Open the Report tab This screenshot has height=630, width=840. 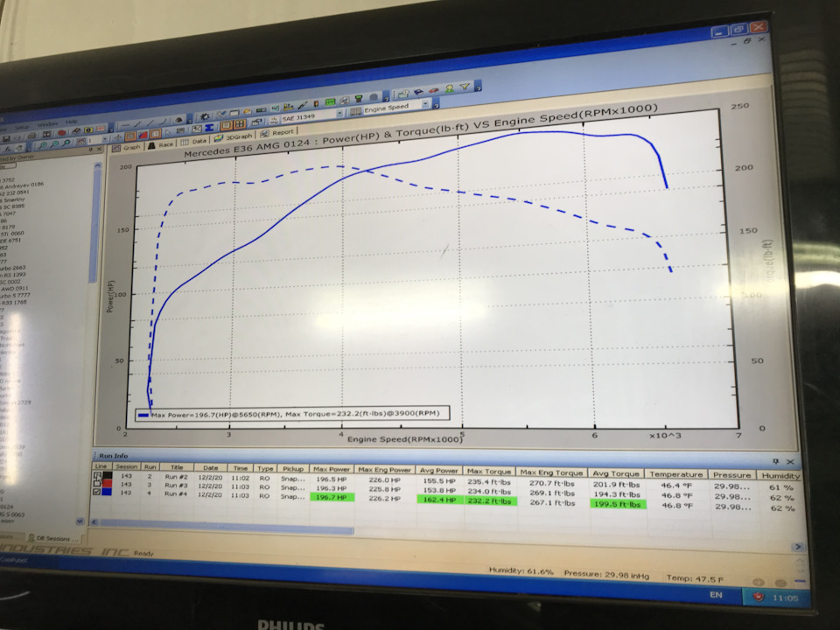pos(277,133)
